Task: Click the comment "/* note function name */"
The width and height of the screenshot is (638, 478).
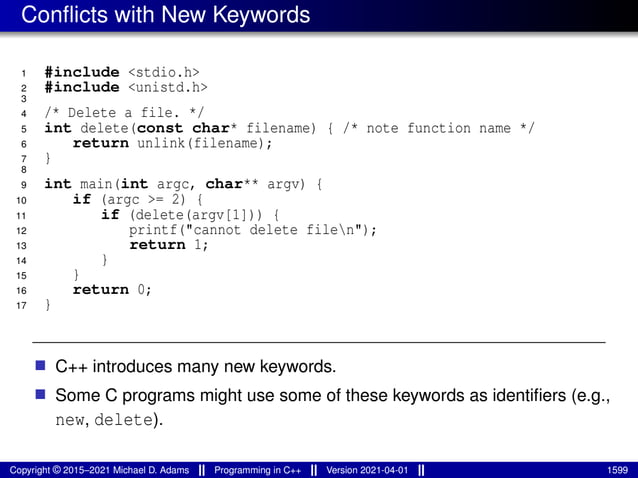Action: pyautogui.click(x=438, y=128)
